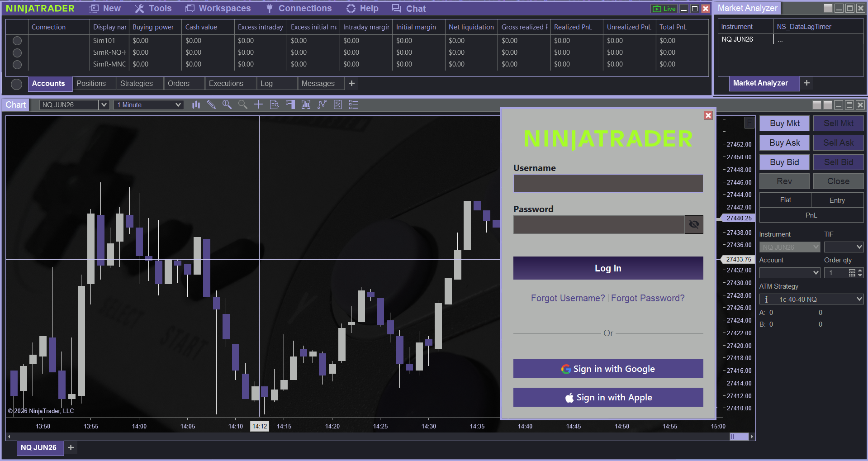Click the Rev button
Screen dimensions: 868x461
click(x=784, y=181)
